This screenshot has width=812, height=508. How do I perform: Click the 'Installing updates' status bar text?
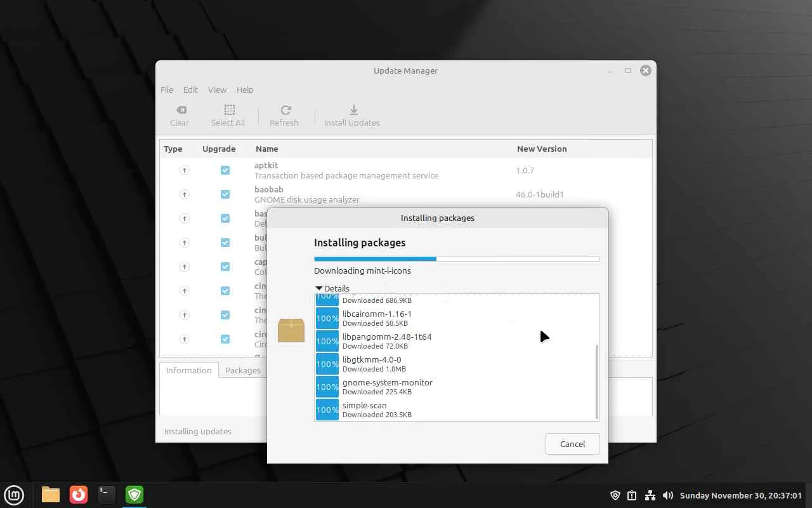pos(198,431)
